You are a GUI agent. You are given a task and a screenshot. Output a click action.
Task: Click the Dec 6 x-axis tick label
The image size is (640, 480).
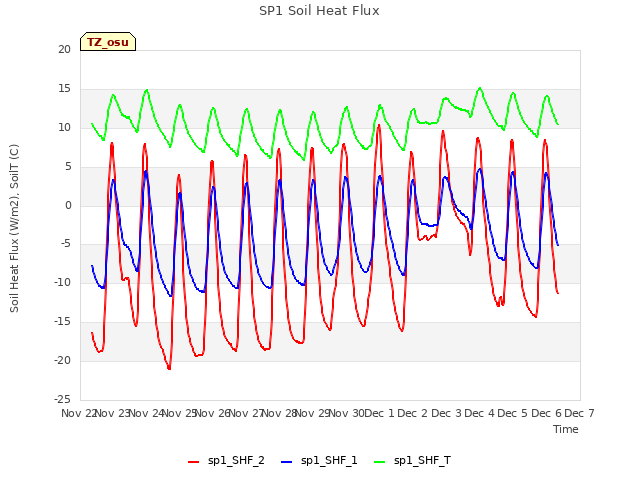[x=546, y=413]
